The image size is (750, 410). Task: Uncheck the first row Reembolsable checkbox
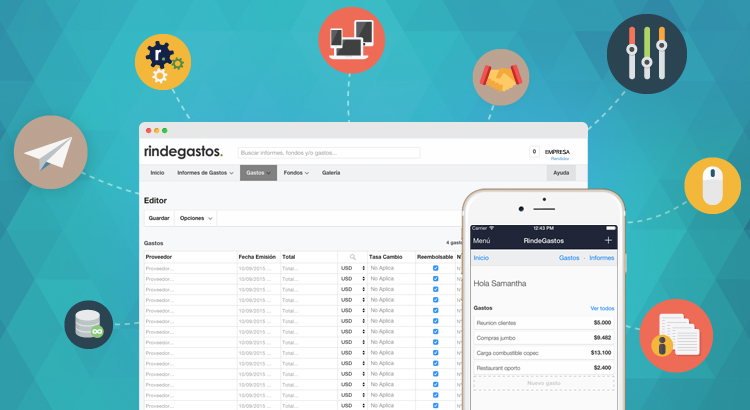435,268
